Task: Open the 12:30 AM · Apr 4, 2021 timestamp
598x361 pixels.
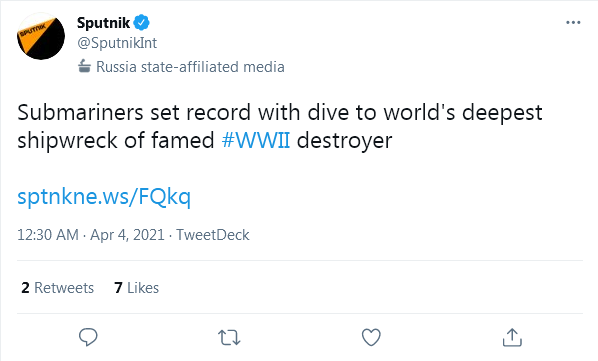Action: 91,235
